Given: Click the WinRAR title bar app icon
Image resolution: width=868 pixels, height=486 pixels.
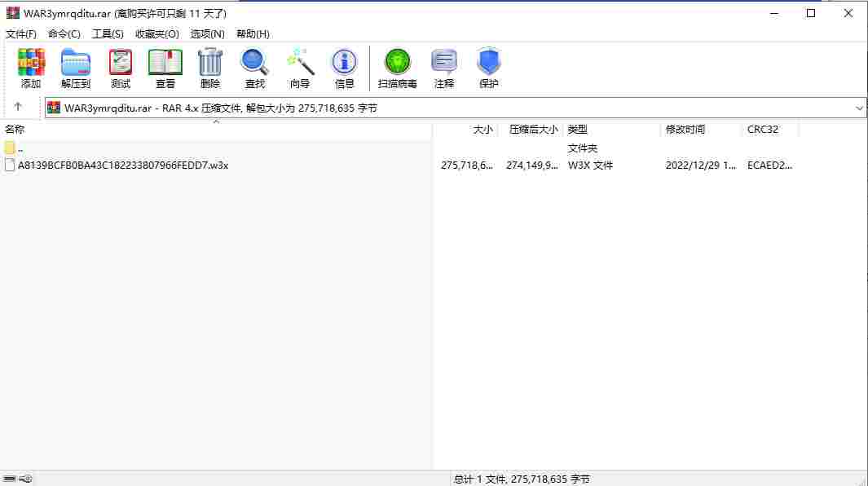Looking at the screenshot, I should tap(12, 13).
